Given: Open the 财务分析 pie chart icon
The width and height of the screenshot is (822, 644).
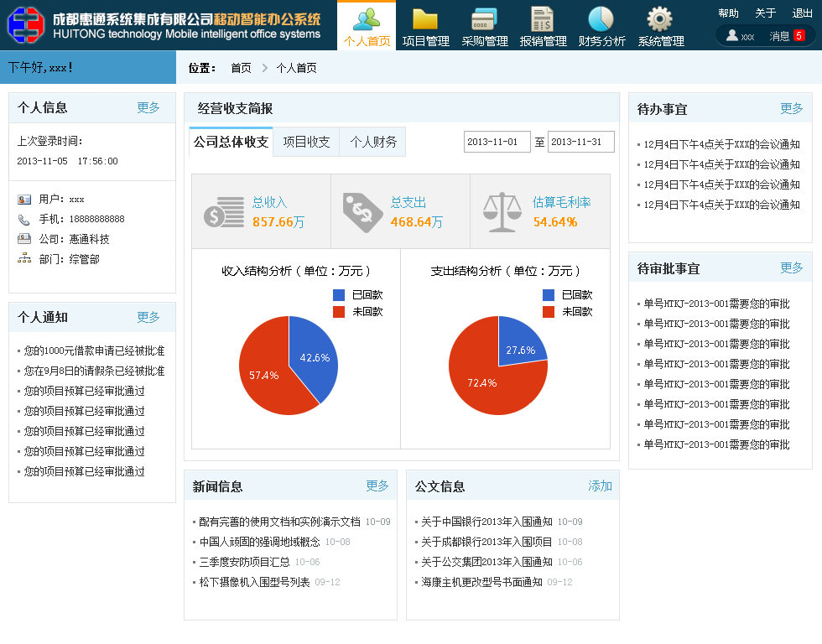Looking at the screenshot, I should 601,18.
